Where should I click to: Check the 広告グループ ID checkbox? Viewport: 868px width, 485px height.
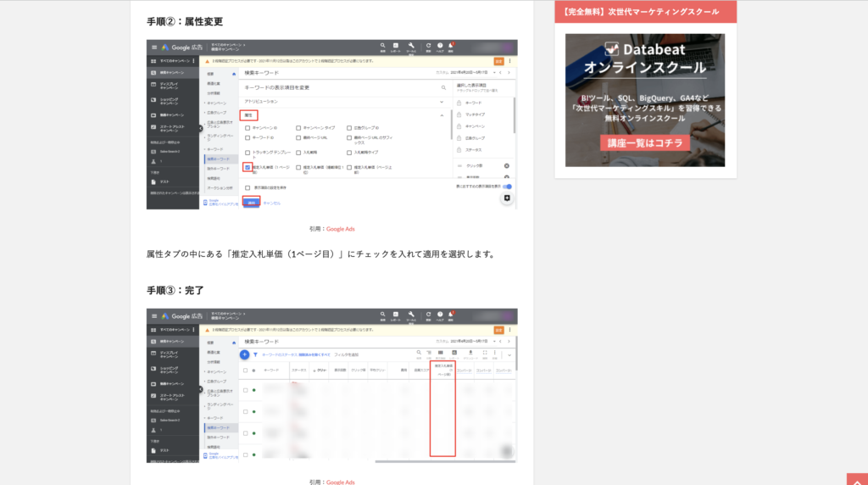pos(349,128)
